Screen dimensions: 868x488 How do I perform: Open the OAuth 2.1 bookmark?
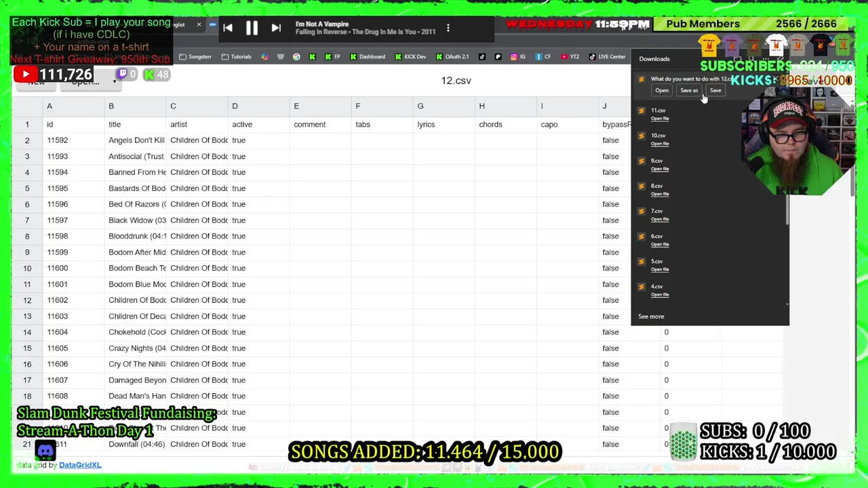click(x=452, y=57)
